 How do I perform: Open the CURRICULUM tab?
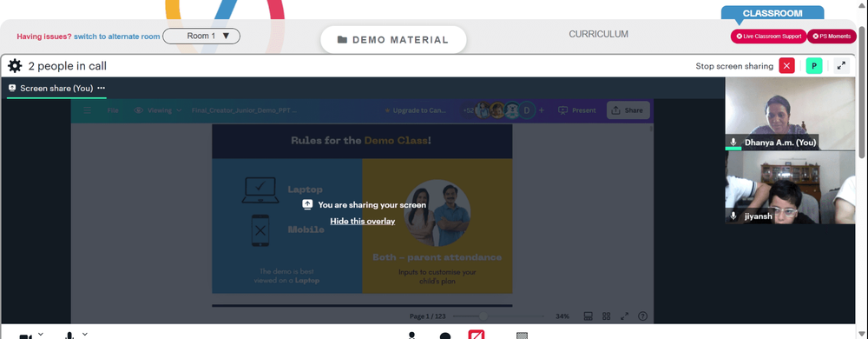point(598,35)
